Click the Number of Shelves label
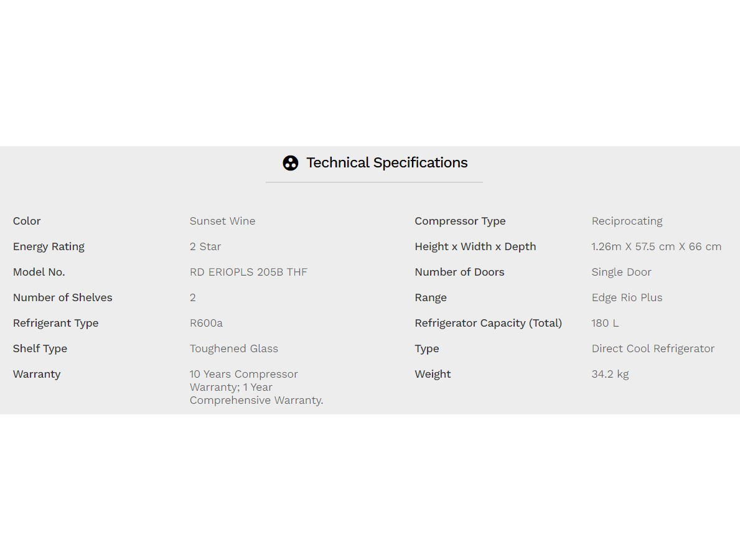The image size is (740, 560). pos(63,297)
